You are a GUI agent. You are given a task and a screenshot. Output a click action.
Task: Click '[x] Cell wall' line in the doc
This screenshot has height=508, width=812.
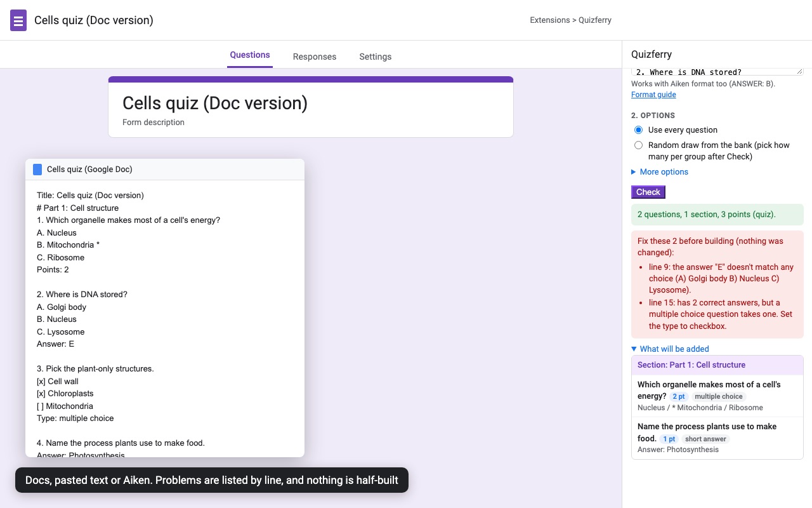pos(58,382)
